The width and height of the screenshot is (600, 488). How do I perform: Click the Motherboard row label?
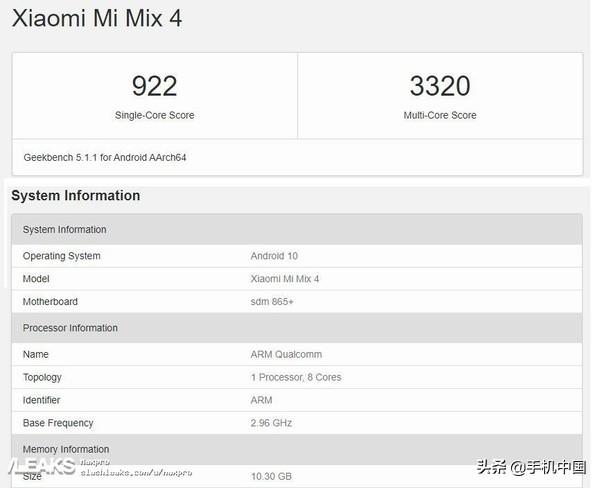click(50, 302)
